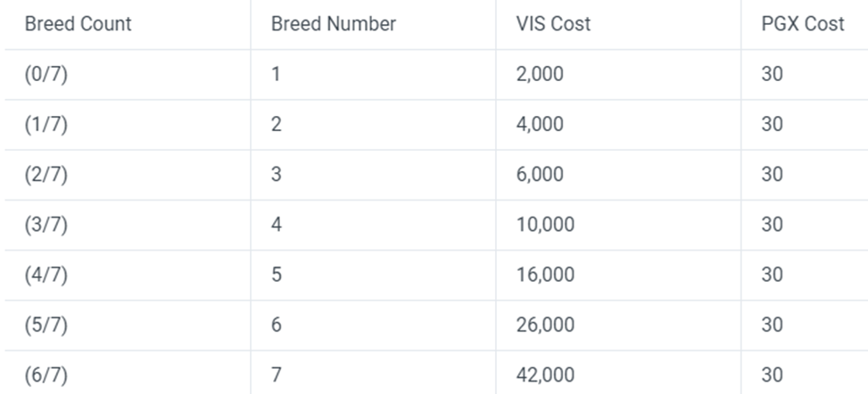Screen dimensions: 868x394
Task: Click the Breed Number column header
Action: pyautogui.click(x=333, y=24)
